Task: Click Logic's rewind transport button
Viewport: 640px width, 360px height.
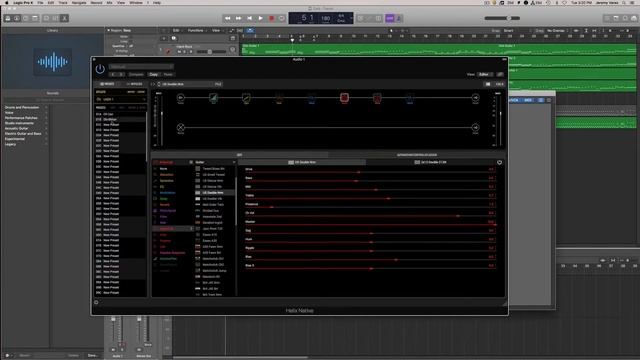Action: pyautogui.click(x=228, y=18)
